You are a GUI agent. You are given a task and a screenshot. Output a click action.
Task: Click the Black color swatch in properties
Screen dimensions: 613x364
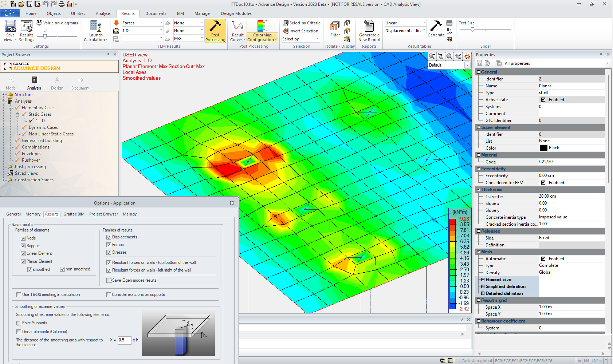pos(543,148)
